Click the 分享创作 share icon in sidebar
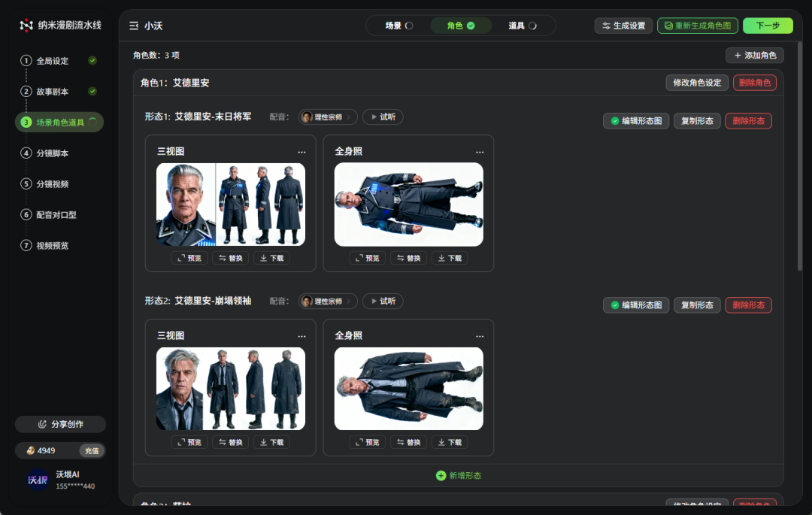Image resolution: width=812 pixels, height=515 pixels. click(44, 423)
